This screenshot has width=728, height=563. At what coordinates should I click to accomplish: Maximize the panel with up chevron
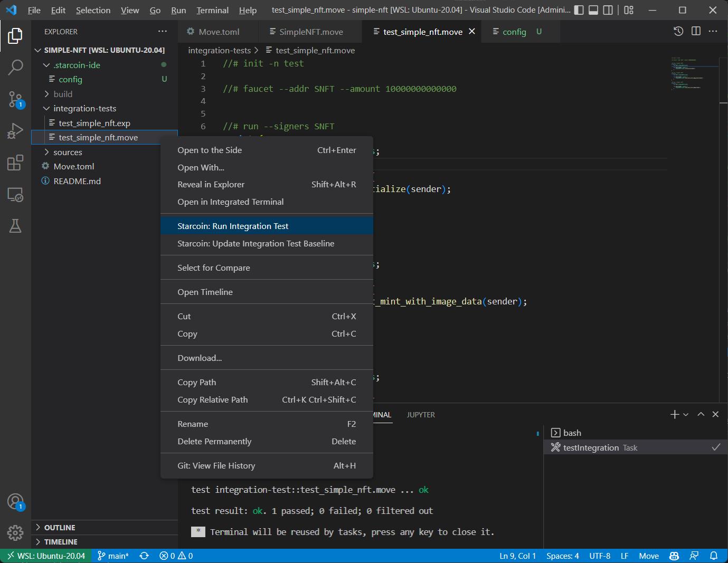[701, 415]
